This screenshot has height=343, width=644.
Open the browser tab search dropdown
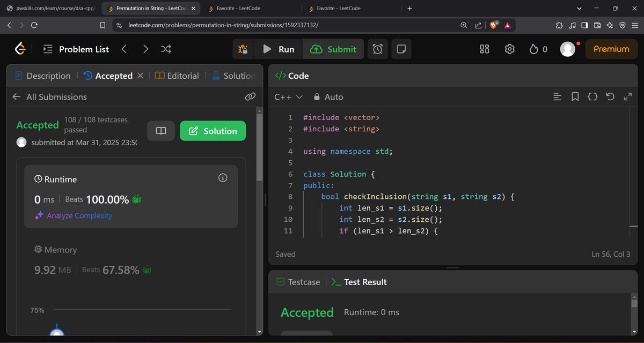[x=579, y=9]
